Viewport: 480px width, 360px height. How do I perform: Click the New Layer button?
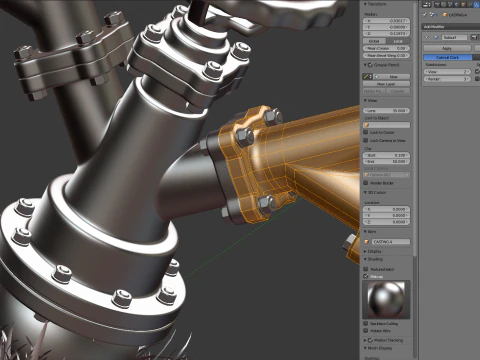point(386,84)
